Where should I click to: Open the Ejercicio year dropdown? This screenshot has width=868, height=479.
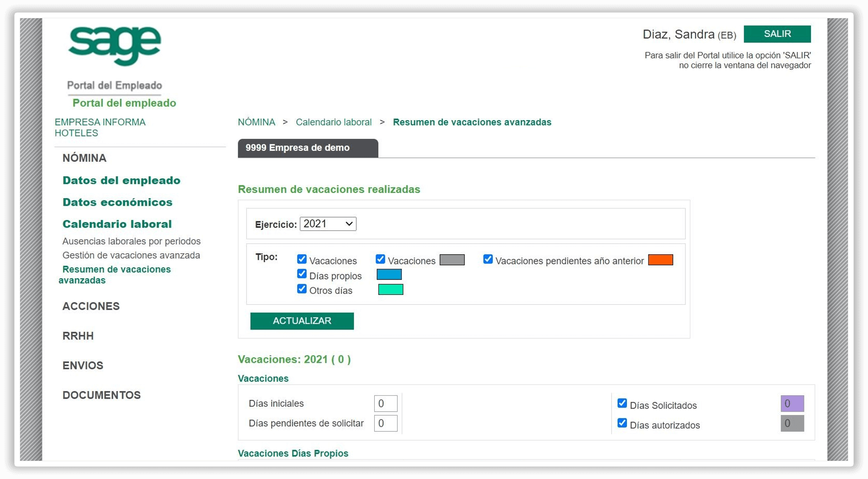[x=328, y=224]
